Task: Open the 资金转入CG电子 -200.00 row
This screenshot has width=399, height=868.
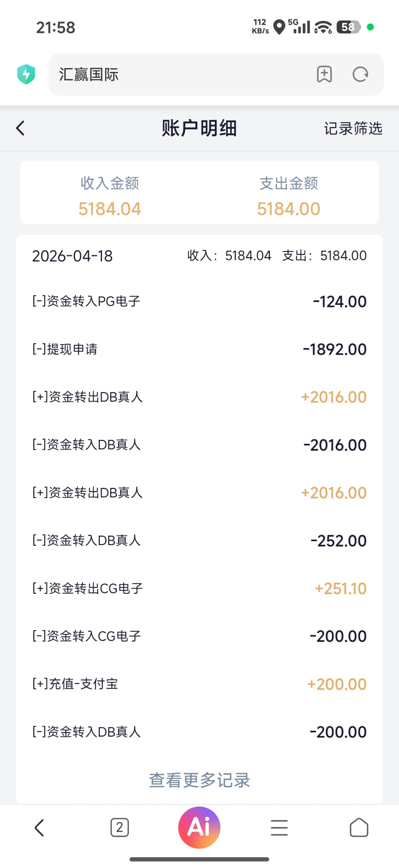Action: coord(199,636)
